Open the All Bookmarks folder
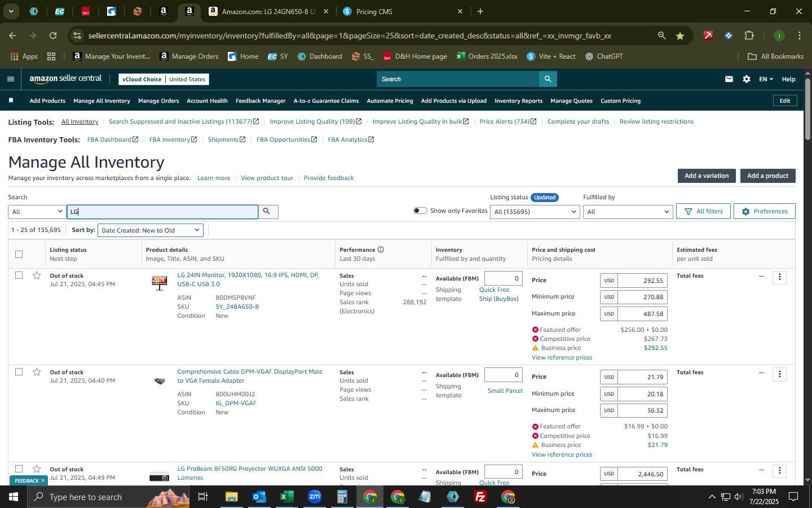812x508 pixels. [775, 56]
